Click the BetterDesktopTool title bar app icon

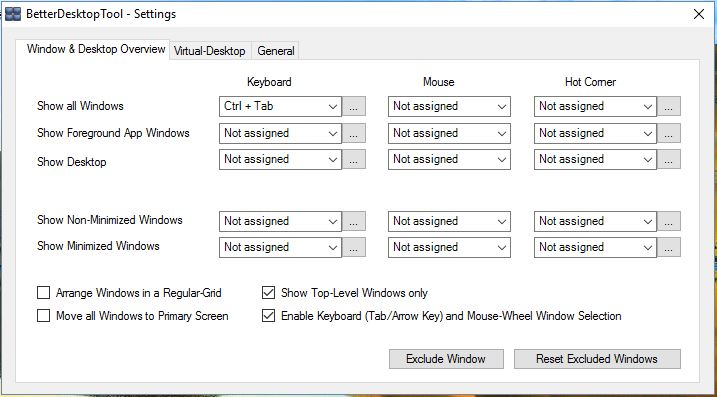click(x=13, y=14)
